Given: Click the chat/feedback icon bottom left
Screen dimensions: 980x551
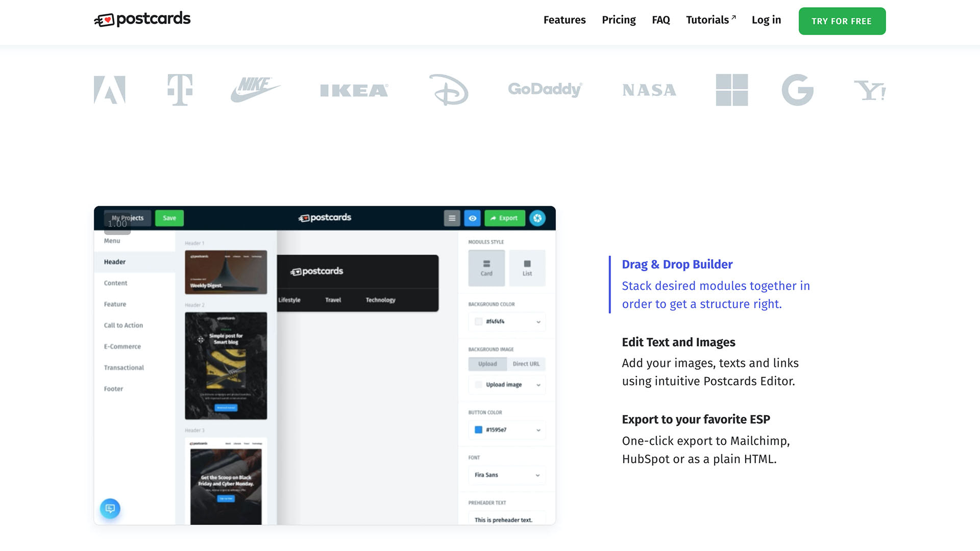Looking at the screenshot, I should [x=110, y=509].
